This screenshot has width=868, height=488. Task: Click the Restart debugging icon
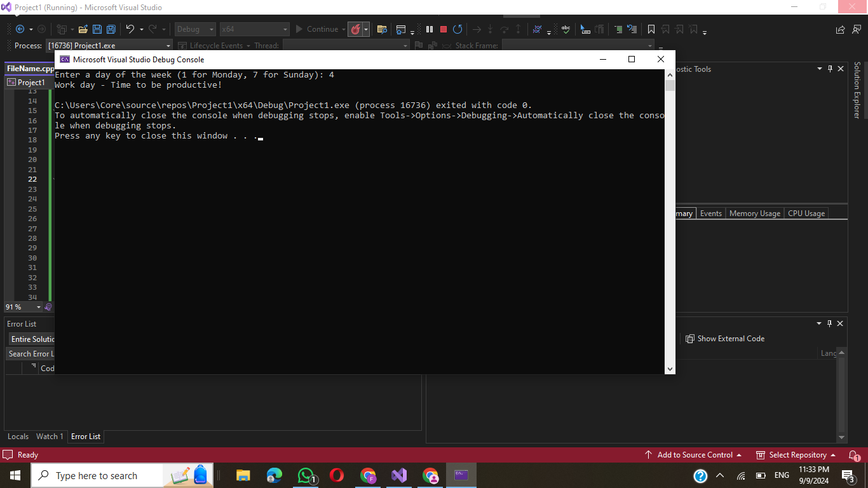(458, 29)
